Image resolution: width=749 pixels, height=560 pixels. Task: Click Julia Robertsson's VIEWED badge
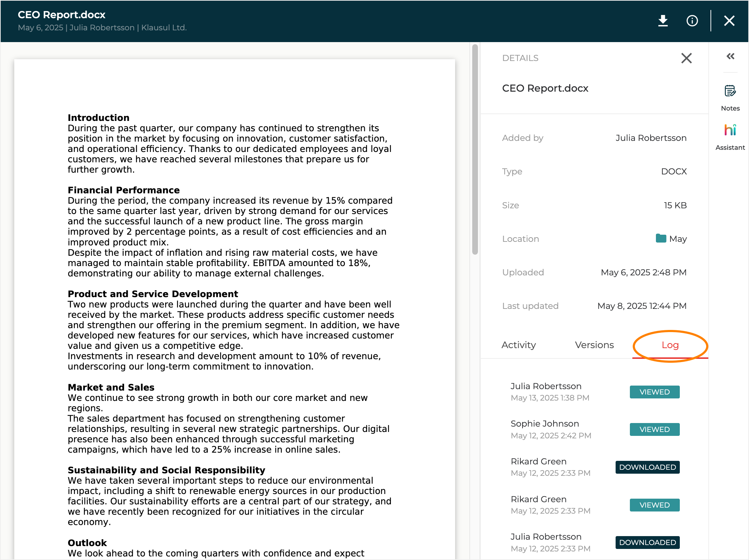(x=654, y=392)
